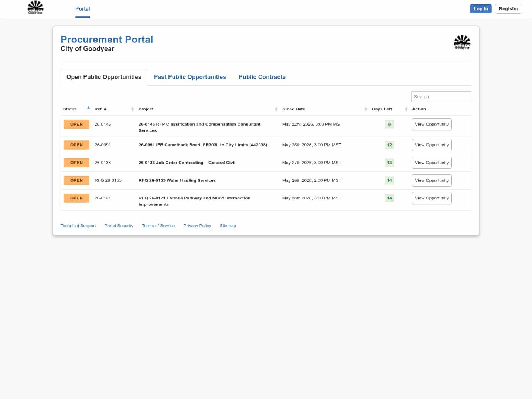
Task: Sort table by Project column
Action: click(276, 109)
